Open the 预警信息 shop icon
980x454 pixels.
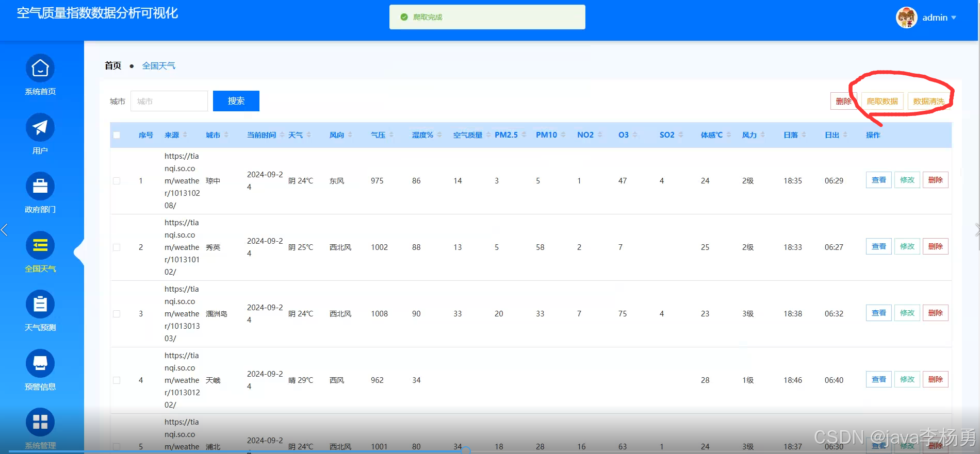tap(40, 363)
